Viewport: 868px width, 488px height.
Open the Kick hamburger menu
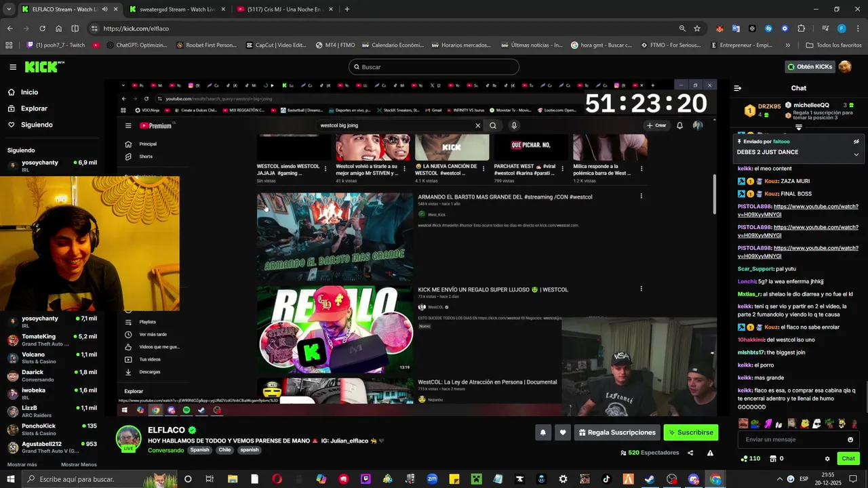[13, 67]
